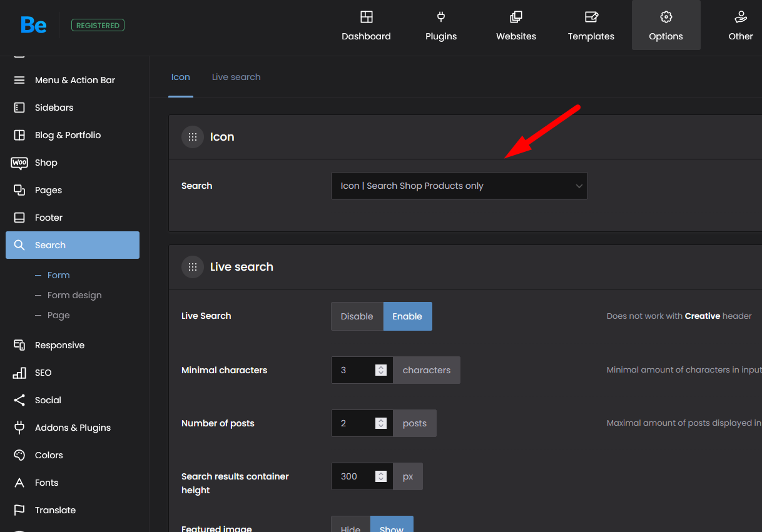Expand the Search type dropdown
The image size is (762, 532).
[x=459, y=186]
